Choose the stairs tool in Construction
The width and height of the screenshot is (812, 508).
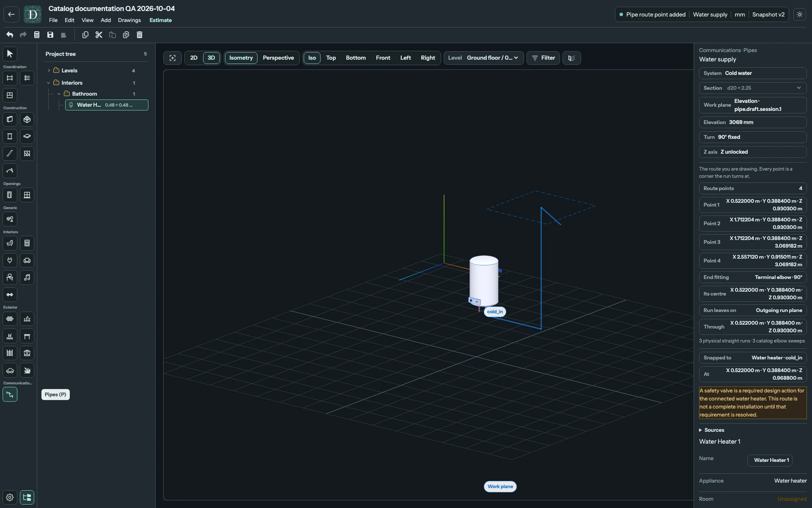click(10, 154)
